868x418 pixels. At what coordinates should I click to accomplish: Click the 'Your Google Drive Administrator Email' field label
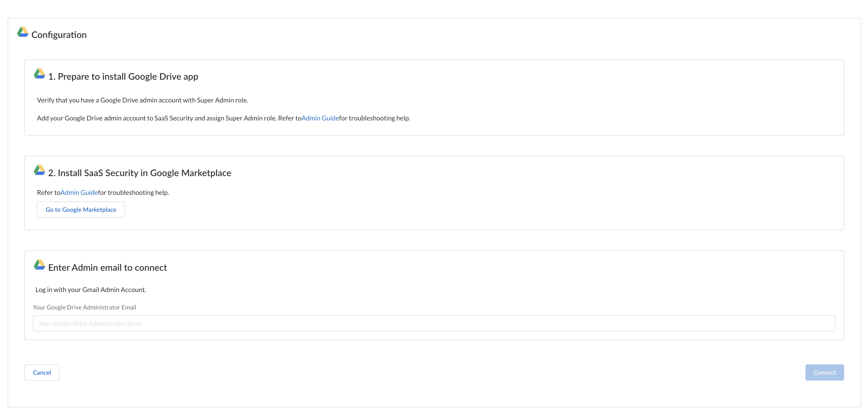click(85, 307)
